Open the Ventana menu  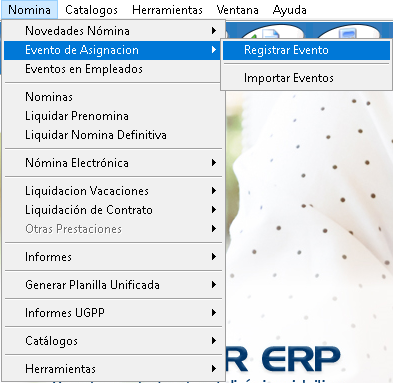pyautogui.click(x=237, y=10)
